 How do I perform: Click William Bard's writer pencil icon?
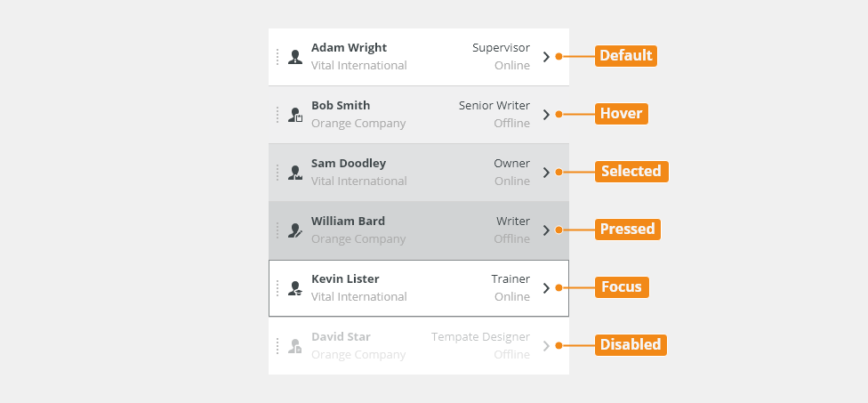click(295, 230)
